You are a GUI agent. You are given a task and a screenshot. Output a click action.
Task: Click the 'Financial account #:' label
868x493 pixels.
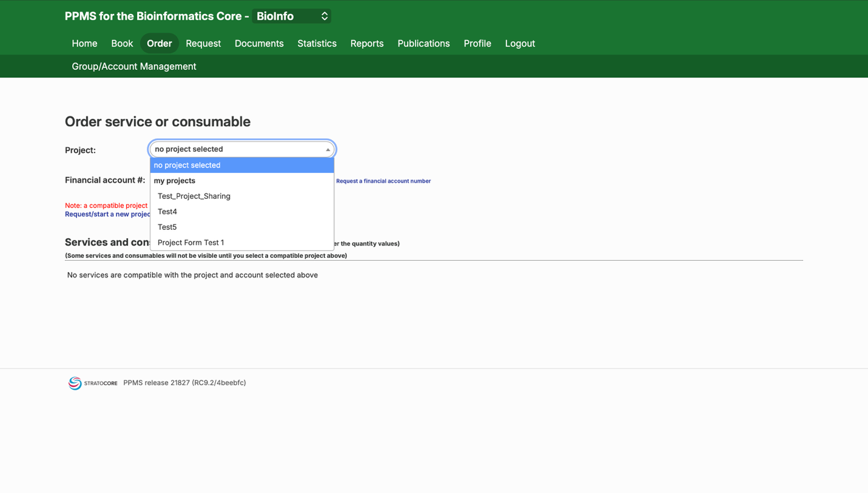tap(105, 180)
